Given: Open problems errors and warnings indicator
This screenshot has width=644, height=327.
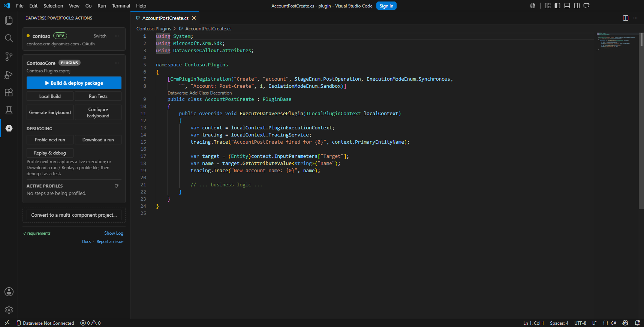Looking at the screenshot, I should (90, 323).
